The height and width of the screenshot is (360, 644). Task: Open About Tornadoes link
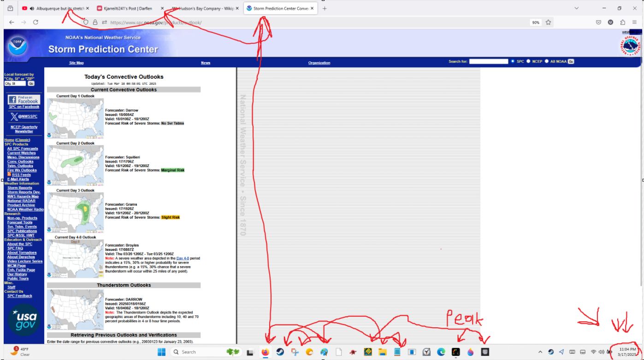pyautogui.click(x=22, y=252)
